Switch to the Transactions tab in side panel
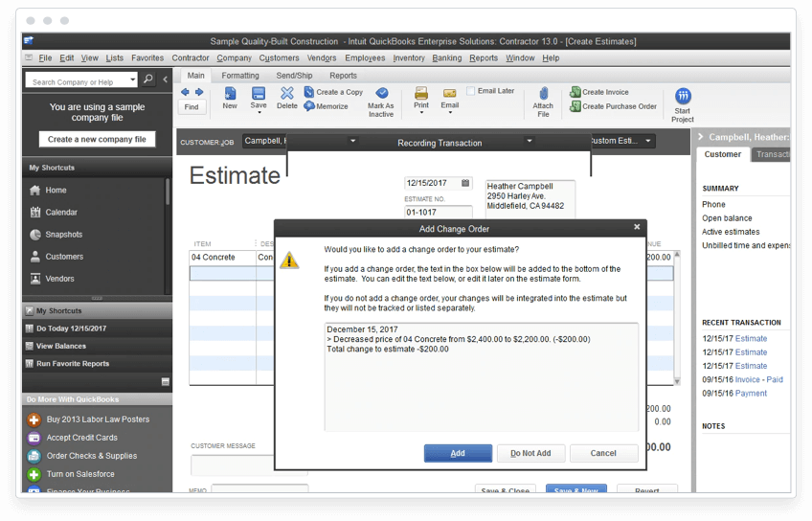The width and height of the screenshot is (812, 521). (x=771, y=154)
